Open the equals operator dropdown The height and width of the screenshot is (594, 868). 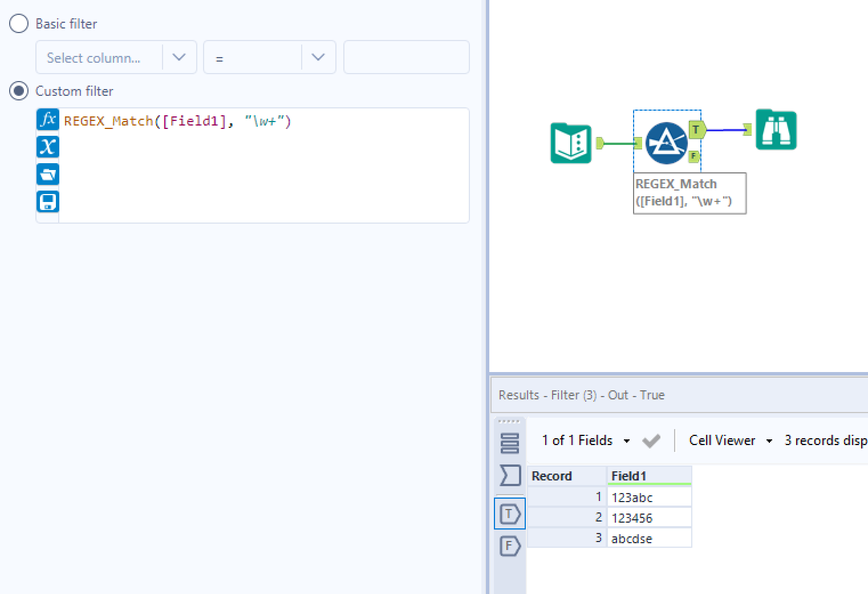click(x=269, y=58)
